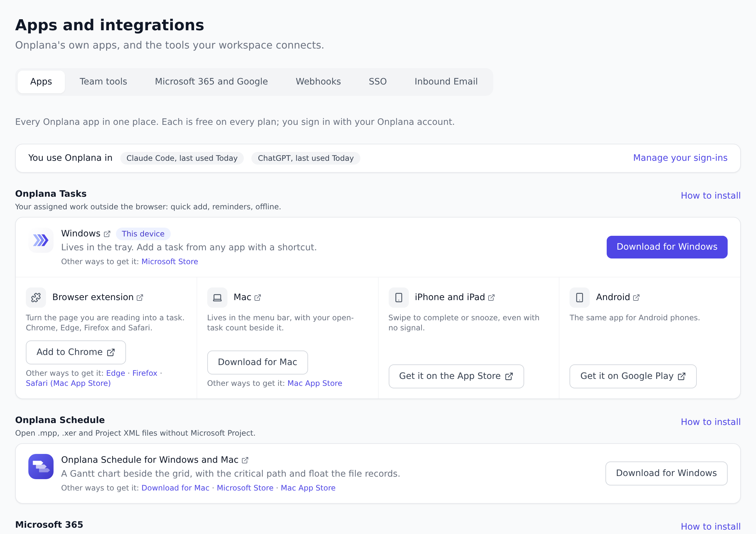Click the Download for Mac button
Screen dimensions: 756x534
257,363
